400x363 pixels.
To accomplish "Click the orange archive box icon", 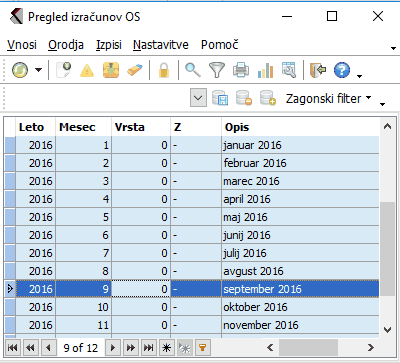I will 111,70.
